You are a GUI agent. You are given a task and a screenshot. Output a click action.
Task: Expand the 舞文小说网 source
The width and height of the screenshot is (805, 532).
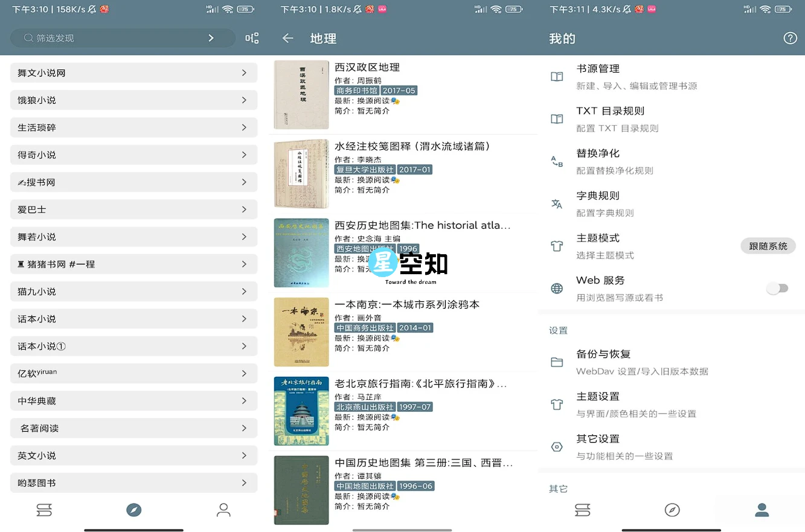coord(133,72)
